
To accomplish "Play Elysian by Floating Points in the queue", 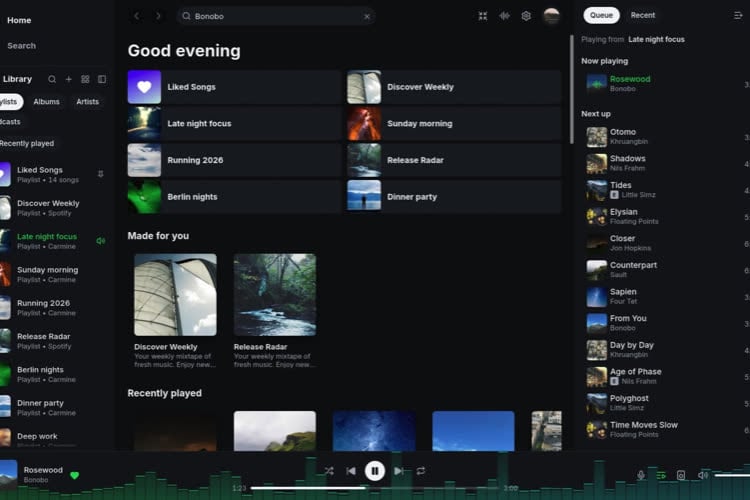I will 666,216.
